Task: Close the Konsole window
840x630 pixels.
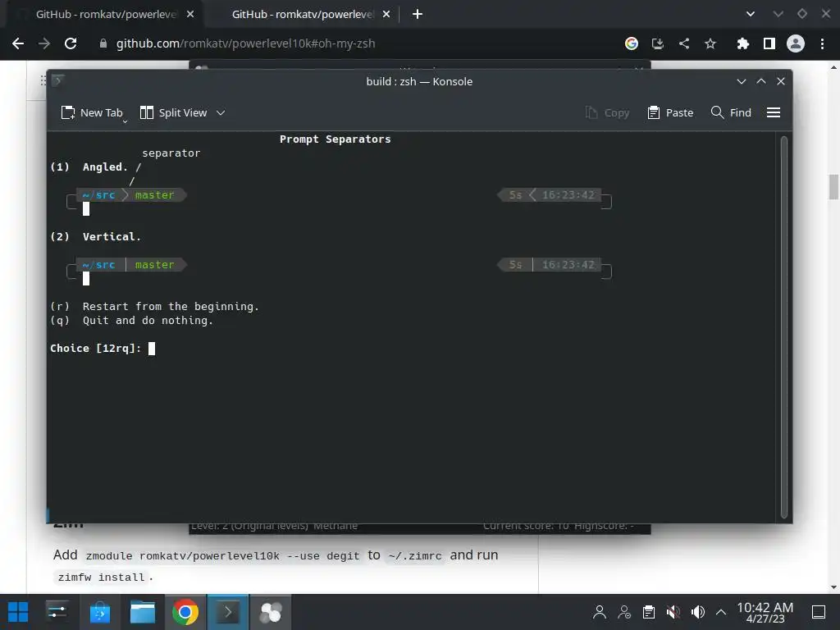Action: (781, 81)
